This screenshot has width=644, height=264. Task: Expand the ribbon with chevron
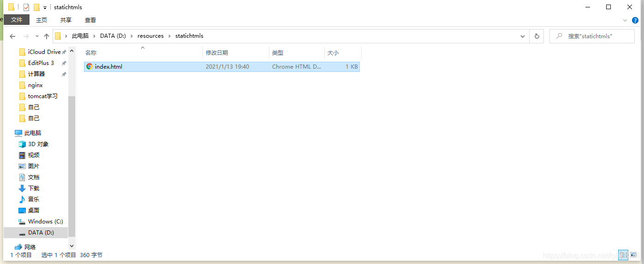(x=626, y=20)
